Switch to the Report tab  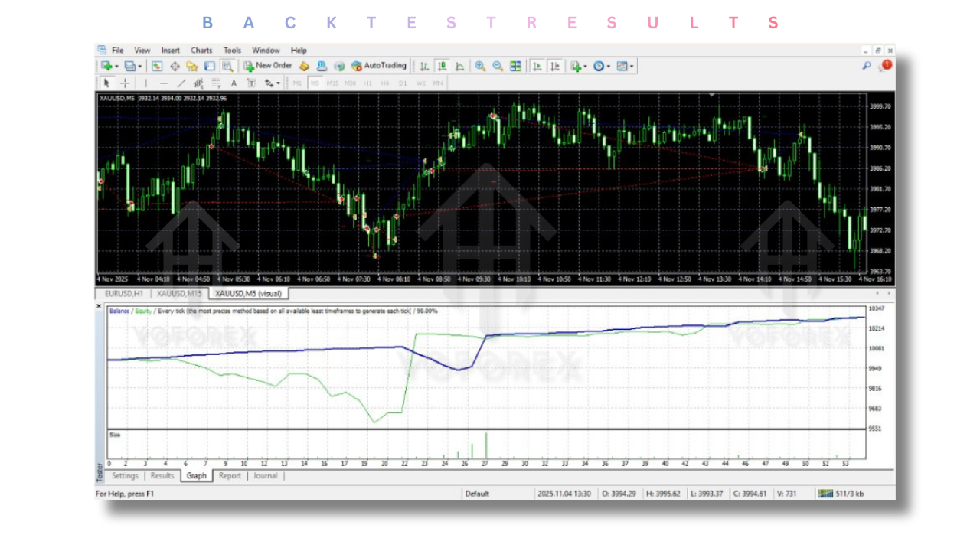[230, 475]
